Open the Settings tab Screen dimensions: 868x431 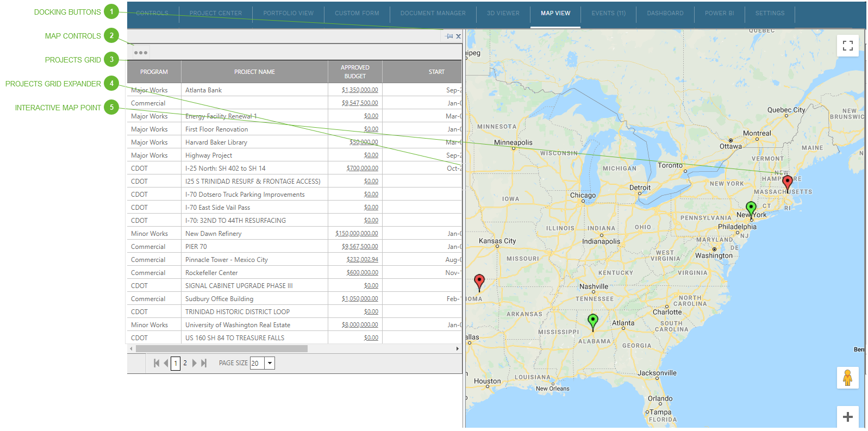[x=770, y=14]
